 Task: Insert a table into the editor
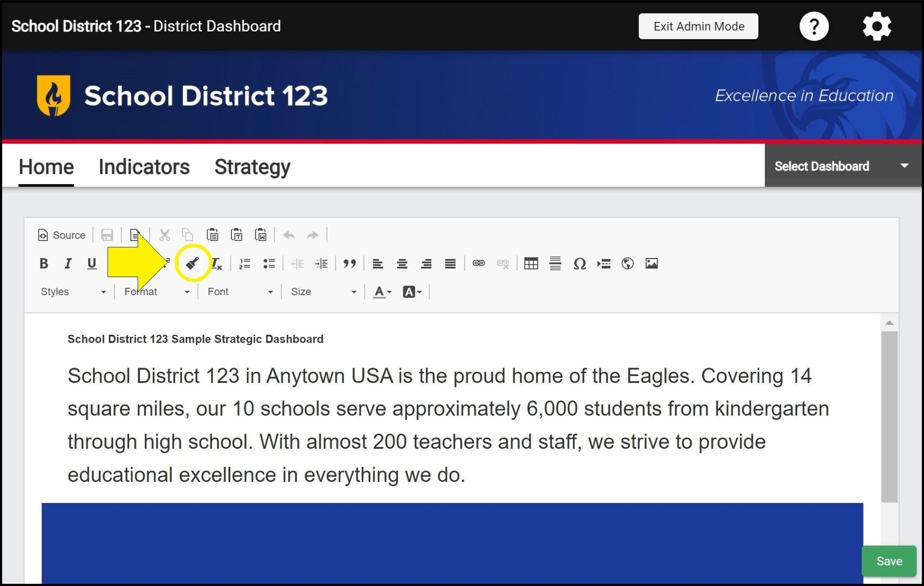pos(531,263)
